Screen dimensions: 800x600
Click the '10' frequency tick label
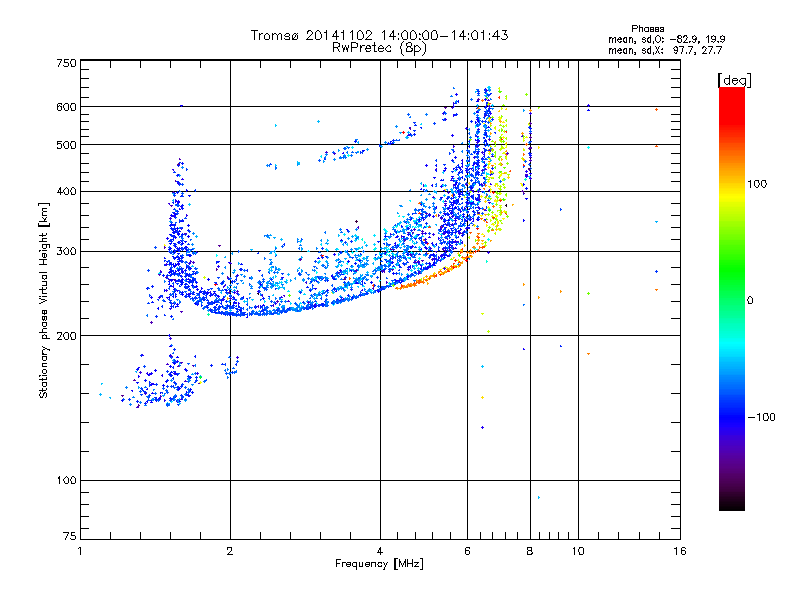pos(578,551)
